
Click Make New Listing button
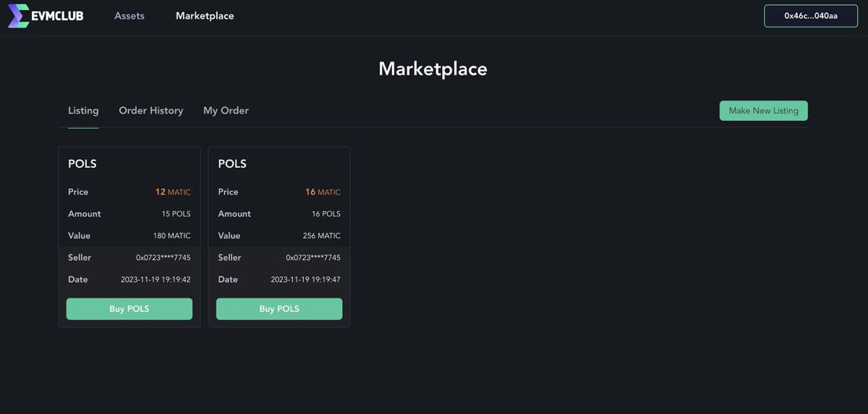[x=764, y=111]
